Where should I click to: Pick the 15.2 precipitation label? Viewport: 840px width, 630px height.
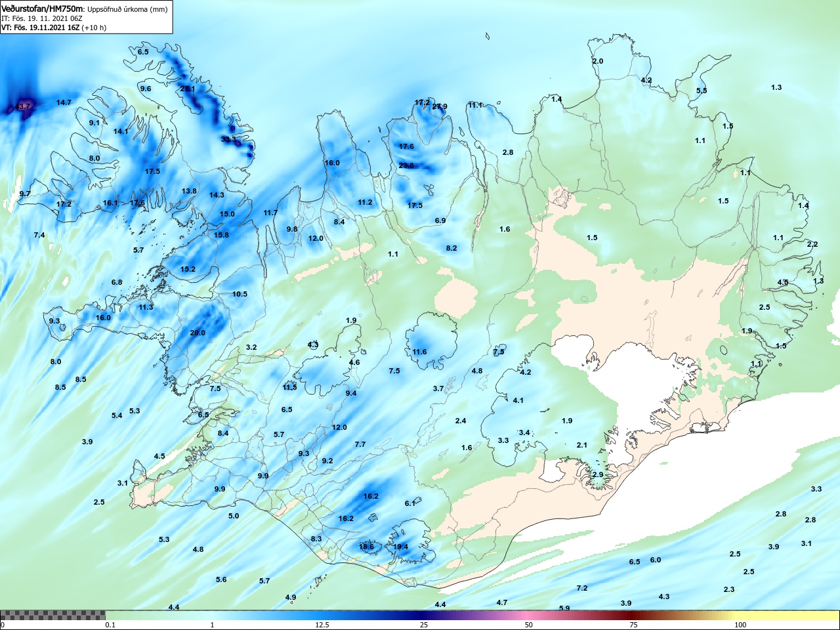(x=188, y=269)
